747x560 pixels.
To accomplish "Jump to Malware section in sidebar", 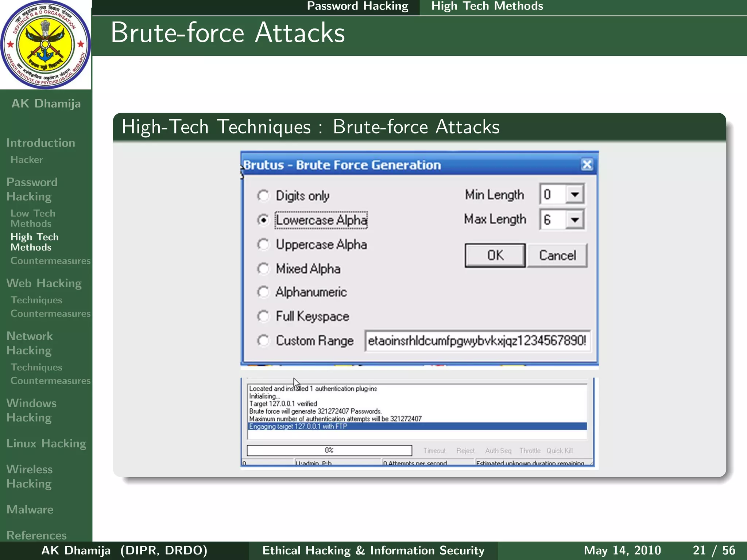I will (x=30, y=510).
